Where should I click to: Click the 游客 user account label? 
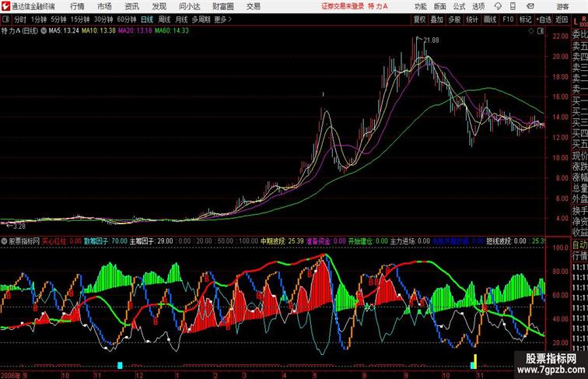point(562,6)
